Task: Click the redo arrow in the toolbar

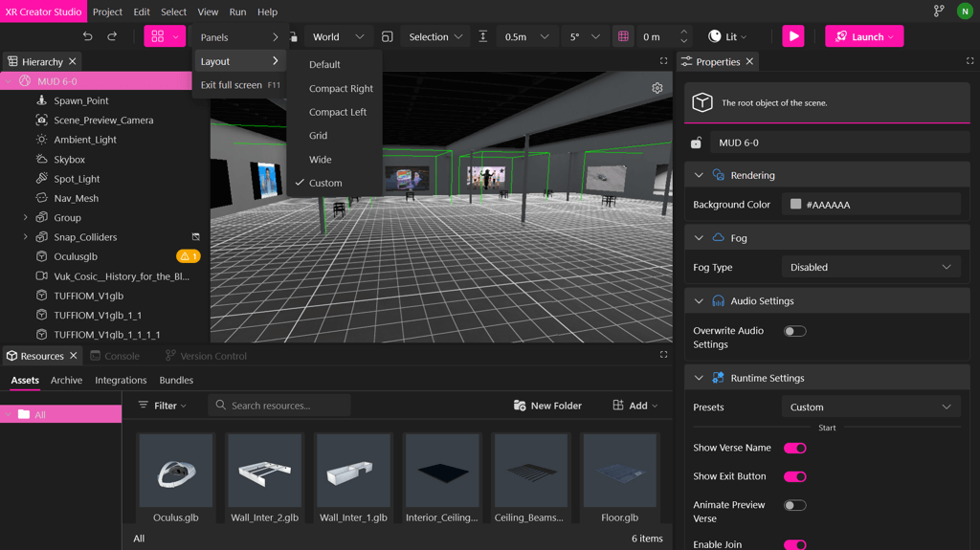Action: [112, 36]
